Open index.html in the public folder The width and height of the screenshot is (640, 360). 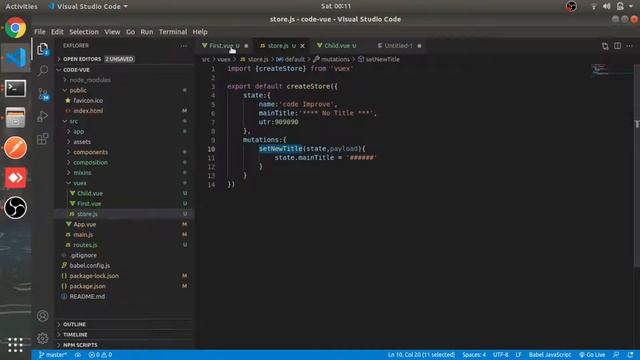tap(124, 111)
